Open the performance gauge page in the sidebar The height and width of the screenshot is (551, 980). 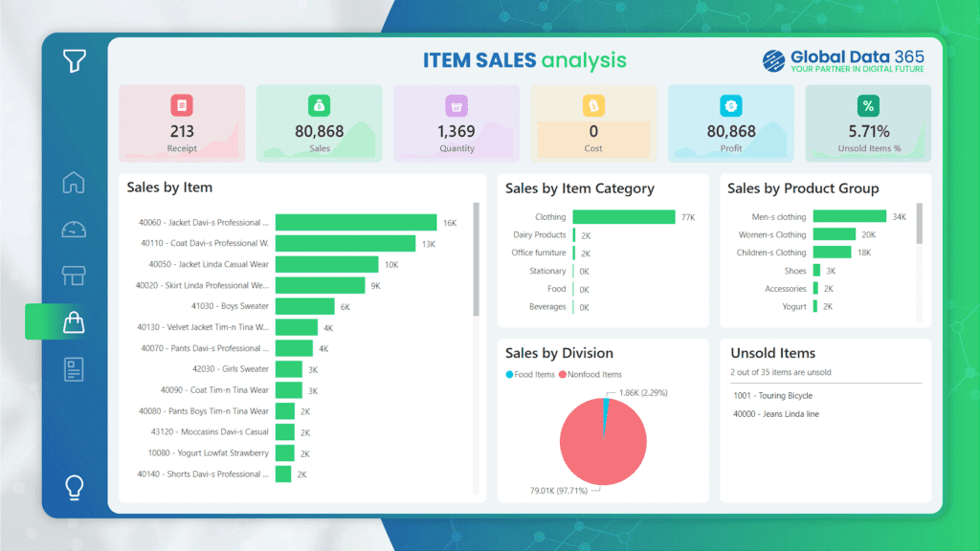point(74,229)
